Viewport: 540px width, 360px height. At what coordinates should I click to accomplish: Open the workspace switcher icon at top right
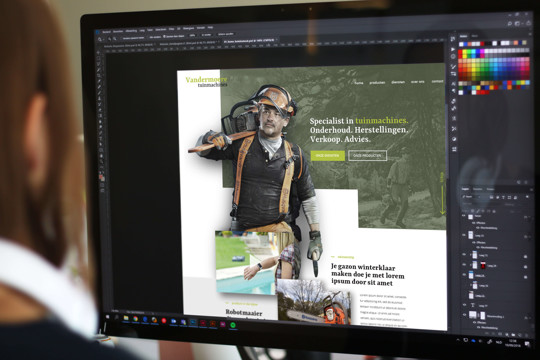click(517, 23)
